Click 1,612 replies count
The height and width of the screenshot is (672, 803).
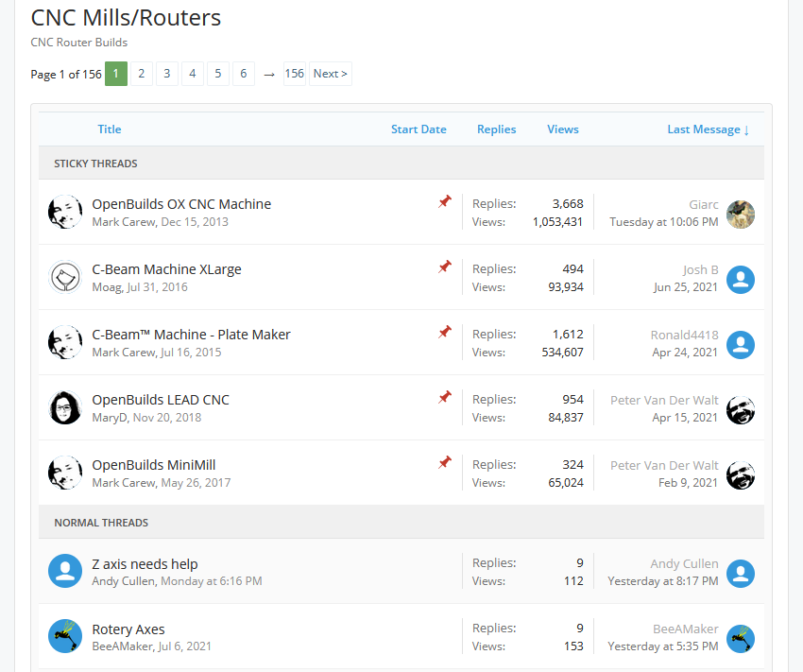pos(568,335)
